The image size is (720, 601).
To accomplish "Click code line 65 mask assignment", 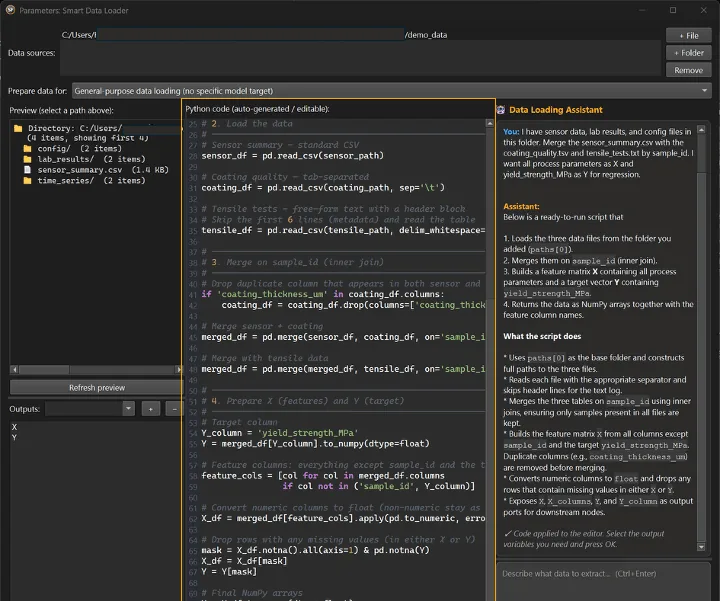I will pos(315,550).
